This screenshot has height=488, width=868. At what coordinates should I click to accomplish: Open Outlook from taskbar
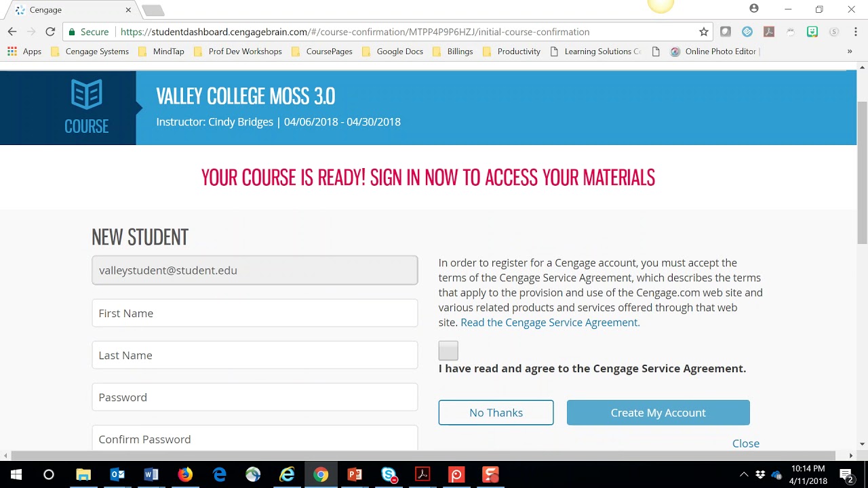117,474
